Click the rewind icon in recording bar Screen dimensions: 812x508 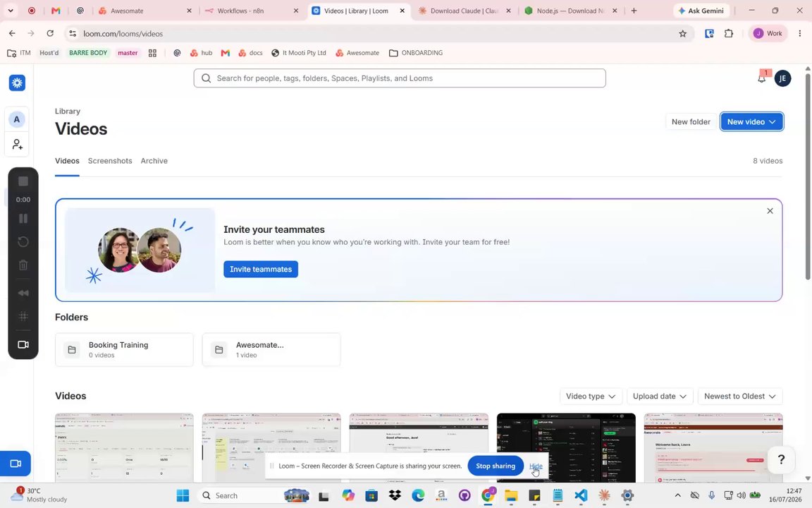coord(23,293)
